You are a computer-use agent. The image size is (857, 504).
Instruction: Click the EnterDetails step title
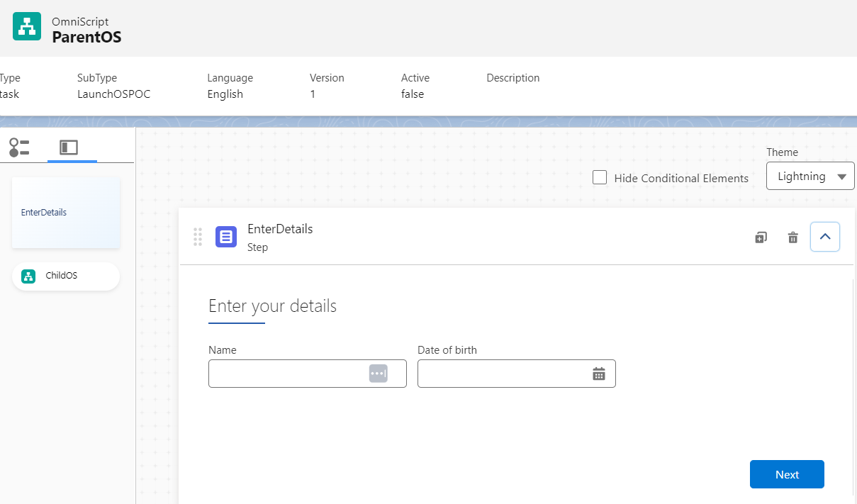pyautogui.click(x=280, y=229)
